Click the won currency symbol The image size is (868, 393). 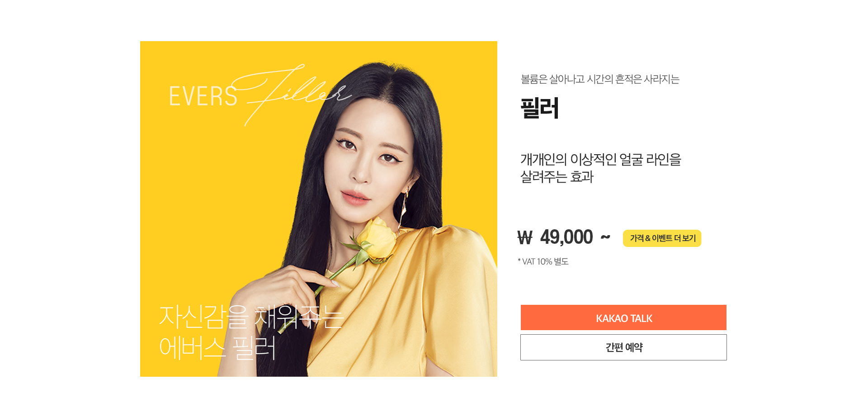click(x=525, y=237)
